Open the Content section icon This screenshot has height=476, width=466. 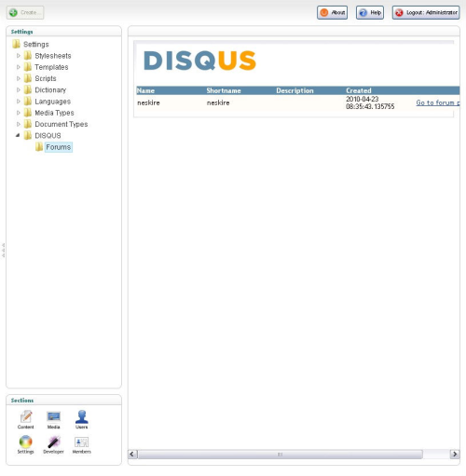pyautogui.click(x=26, y=417)
